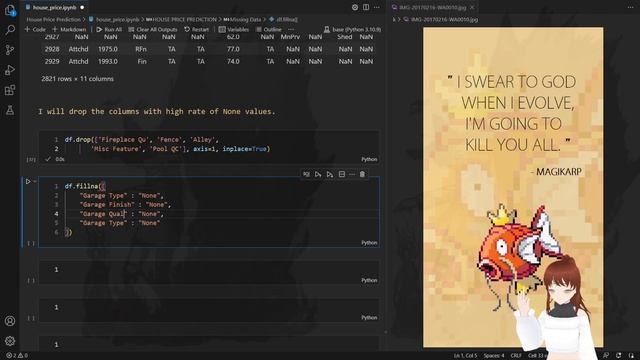Viewport: 640px width, 360px height.
Task: Open the Explorer view in activity bar
Action: [x=10, y=10]
